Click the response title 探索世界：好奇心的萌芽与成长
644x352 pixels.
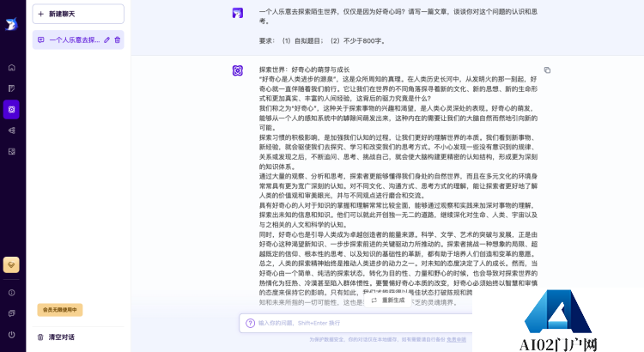point(304,70)
